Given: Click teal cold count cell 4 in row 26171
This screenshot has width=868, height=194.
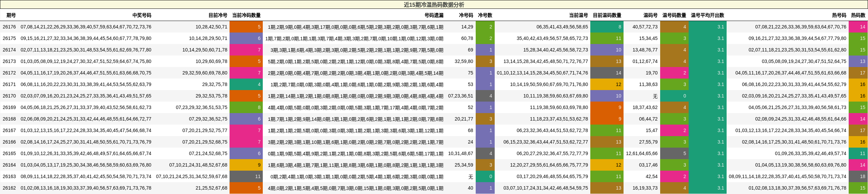Looking at the screenshot, I should click(246, 84).
